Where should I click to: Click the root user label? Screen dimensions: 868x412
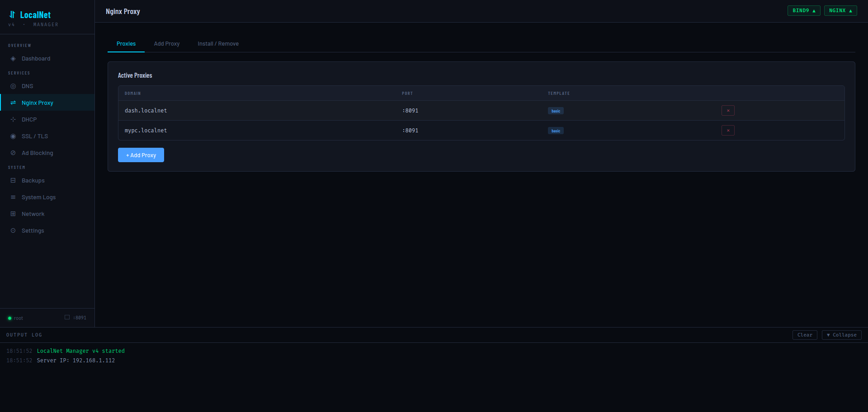(18, 318)
